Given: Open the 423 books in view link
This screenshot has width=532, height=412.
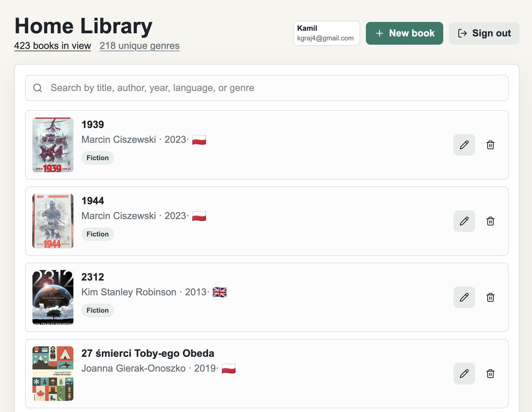Looking at the screenshot, I should point(53,46).
